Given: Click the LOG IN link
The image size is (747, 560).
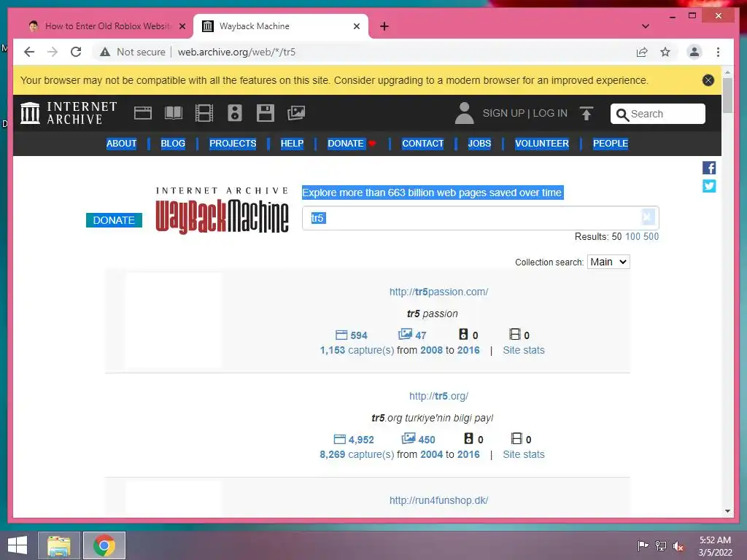Looking at the screenshot, I should click(550, 113).
